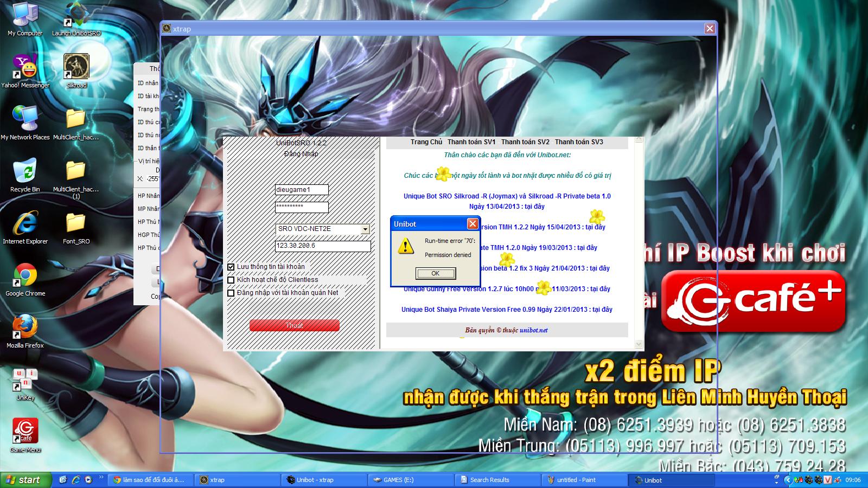The width and height of the screenshot is (868, 488).
Task: Toggle Kích hoạt chế độ Clientless checkbox
Action: (x=231, y=280)
